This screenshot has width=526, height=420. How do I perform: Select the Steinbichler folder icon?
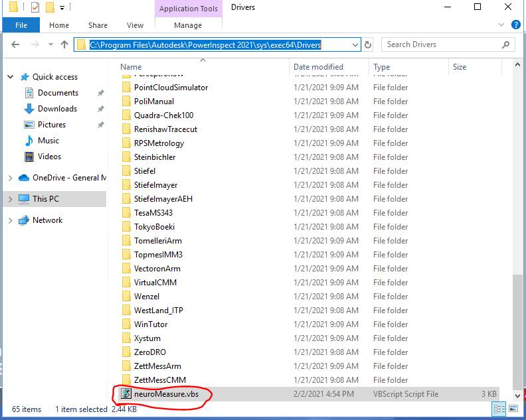point(126,157)
